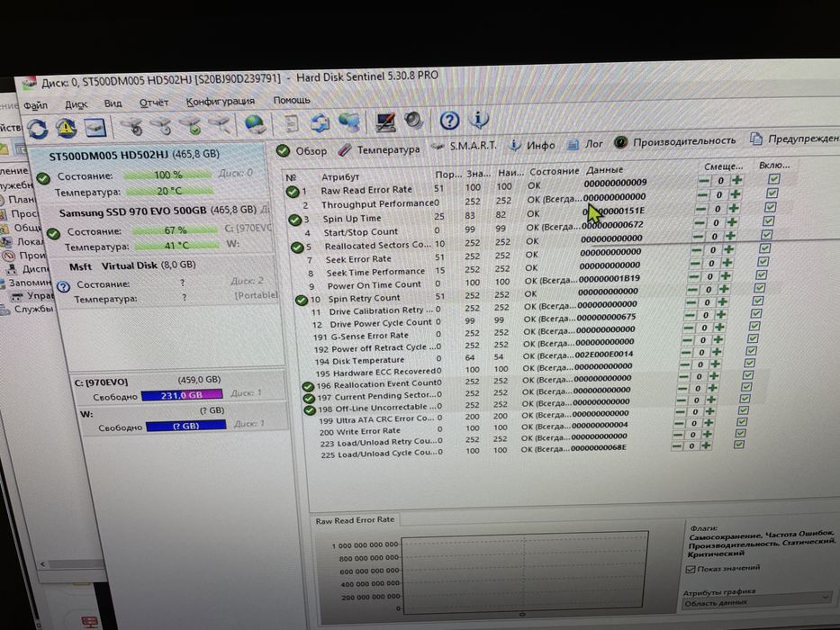Viewport: 840px width, 630px height.
Task: Decrease offset for Spin Up Time
Action: pos(700,209)
